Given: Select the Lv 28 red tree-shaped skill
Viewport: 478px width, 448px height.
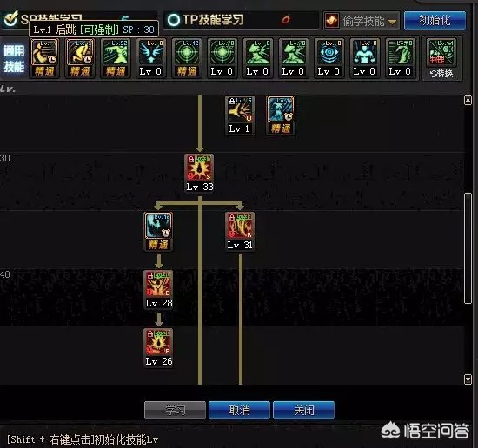Looking at the screenshot, I should pyautogui.click(x=158, y=284).
